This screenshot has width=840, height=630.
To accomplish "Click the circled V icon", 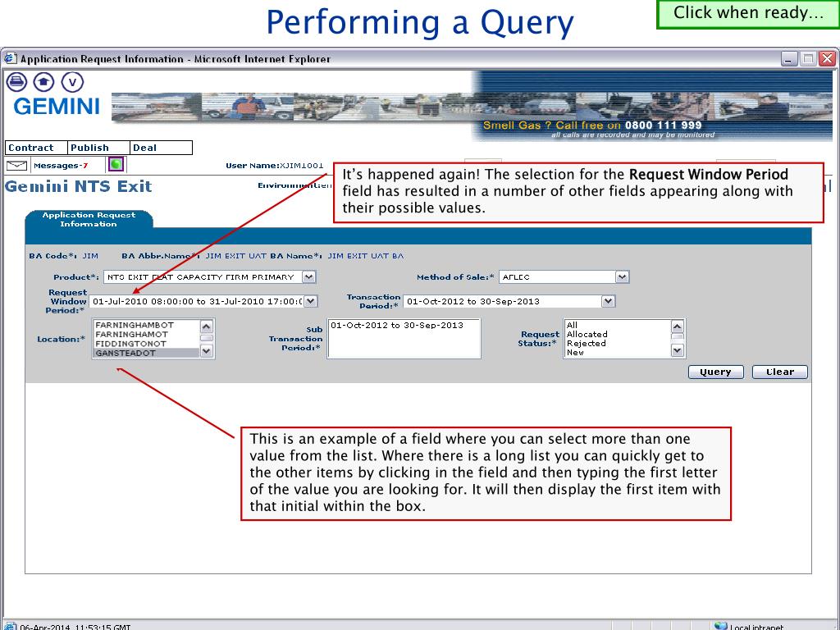I will [72, 82].
